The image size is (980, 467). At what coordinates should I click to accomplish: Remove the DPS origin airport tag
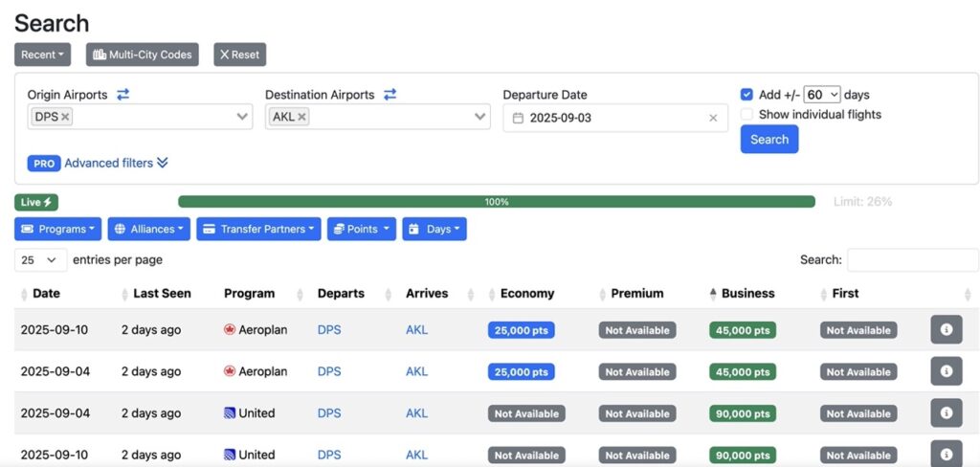65,117
